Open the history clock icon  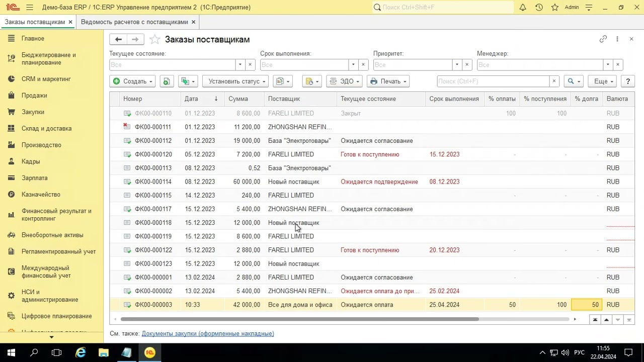pyautogui.click(x=539, y=8)
